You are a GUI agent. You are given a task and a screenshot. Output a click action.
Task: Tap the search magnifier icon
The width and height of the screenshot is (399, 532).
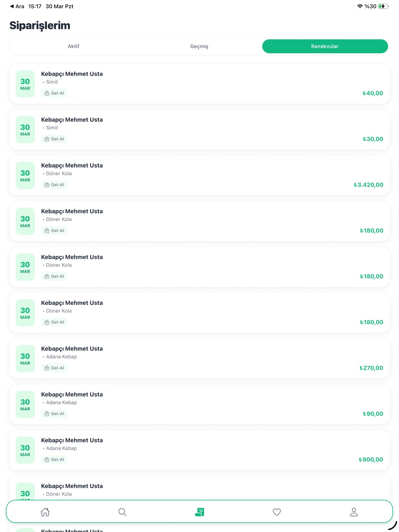[122, 512]
